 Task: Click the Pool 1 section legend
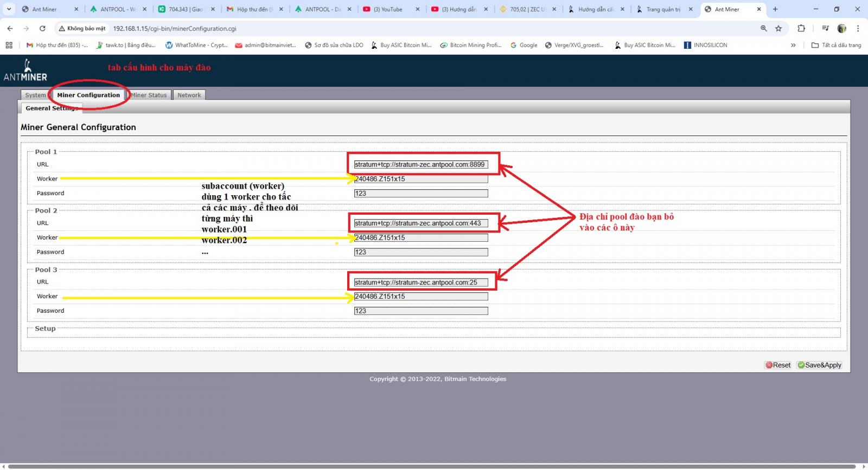46,152
